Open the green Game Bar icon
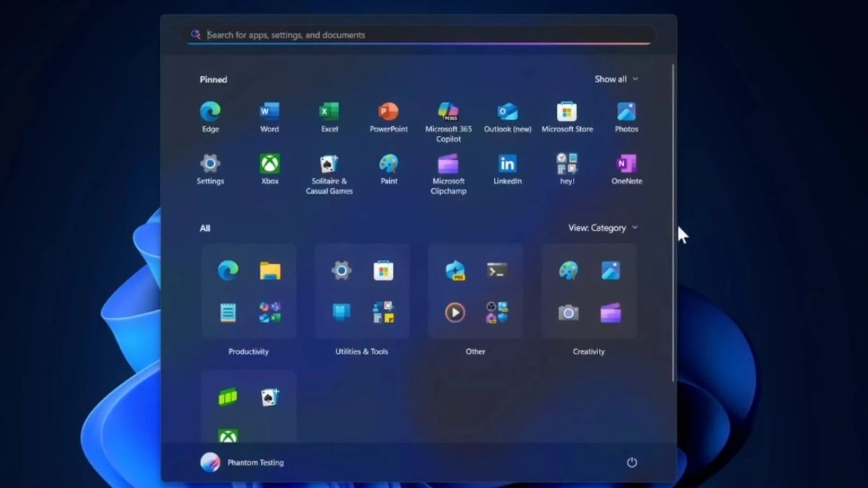This screenshot has height=488, width=868. [x=228, y=397]
